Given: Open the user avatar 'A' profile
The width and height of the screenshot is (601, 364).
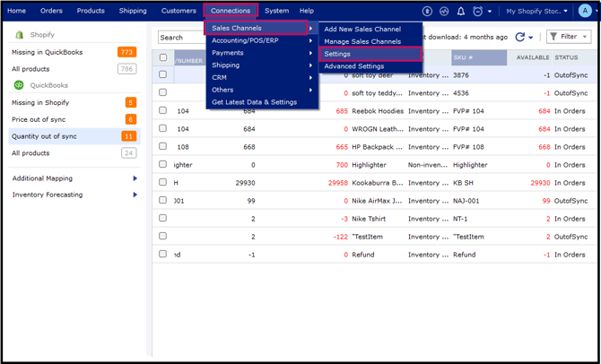Looking at the screenshot, I should tap(586, 11).
